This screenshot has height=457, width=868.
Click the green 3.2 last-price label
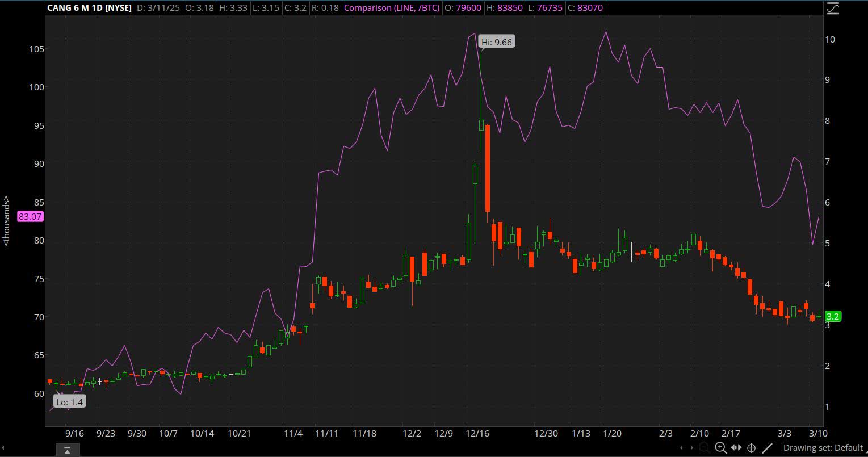click(832, 316)
